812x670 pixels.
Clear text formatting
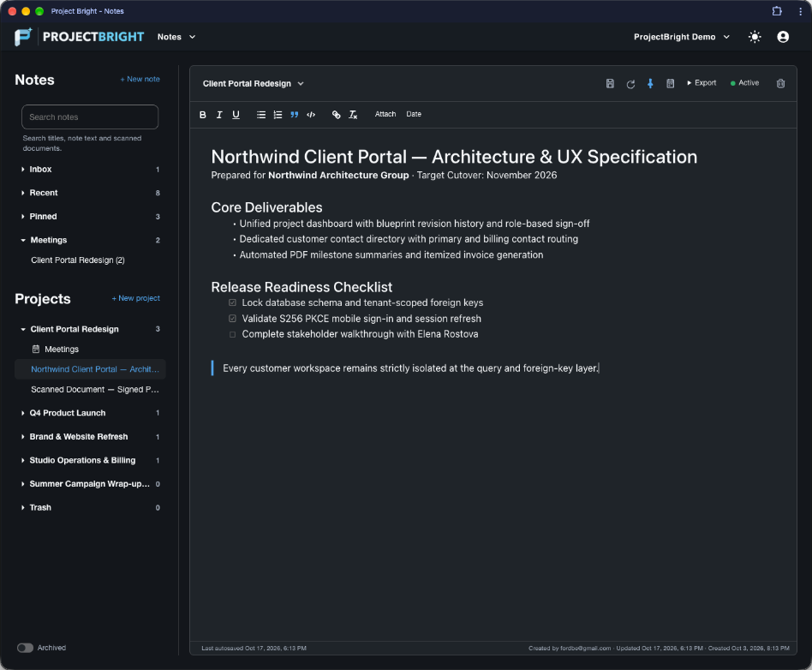click(353, 115)
